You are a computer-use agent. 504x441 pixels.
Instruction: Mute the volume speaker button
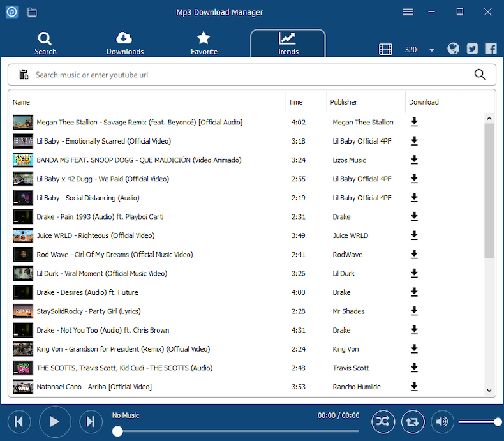(442, 421)
